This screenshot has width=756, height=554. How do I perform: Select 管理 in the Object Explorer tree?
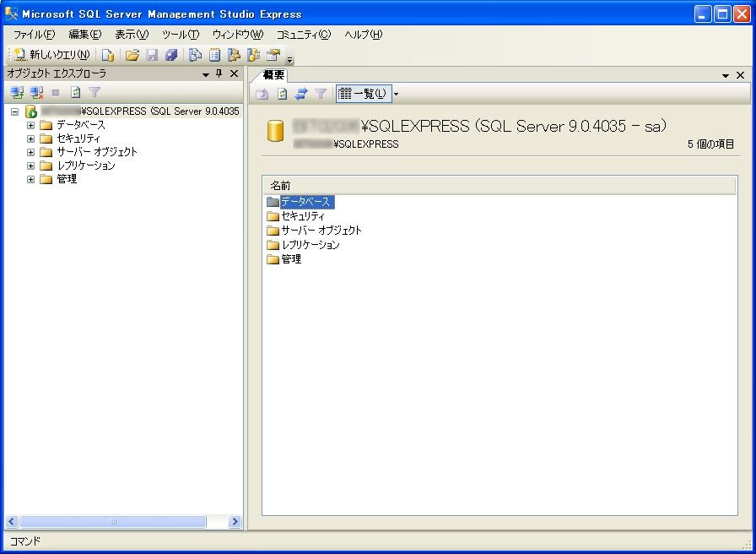[x=67, y=179]
